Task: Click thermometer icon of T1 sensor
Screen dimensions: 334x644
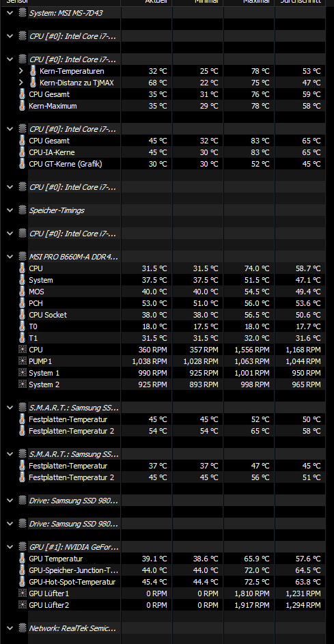Action: 22,338
